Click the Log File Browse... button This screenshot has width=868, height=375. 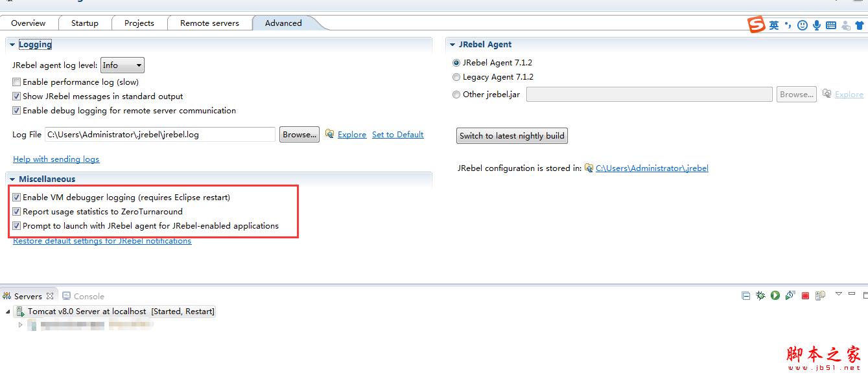[299, 135]
